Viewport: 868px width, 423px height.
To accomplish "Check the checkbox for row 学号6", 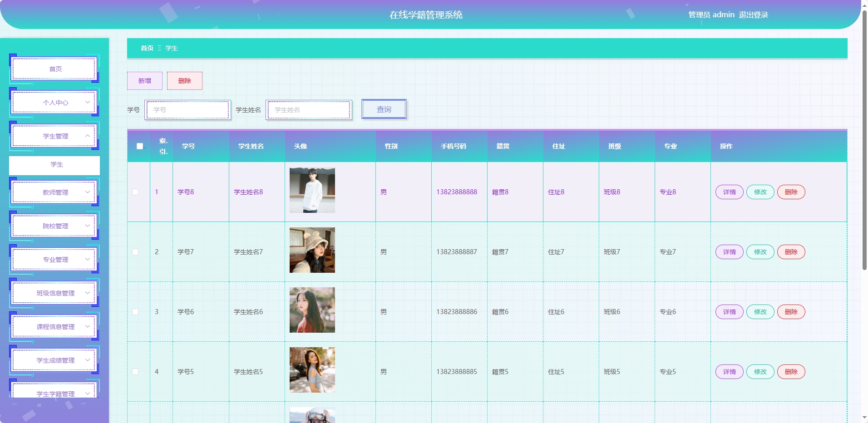I will click(x=135, y=312).
